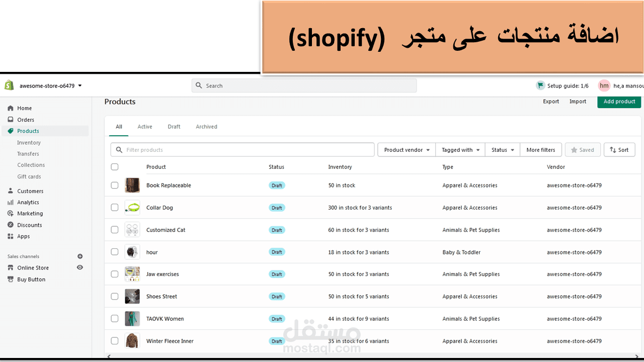Click the Products tag icon in sidebar
This screenshot has width=644, height=362.
pos(11,131)
